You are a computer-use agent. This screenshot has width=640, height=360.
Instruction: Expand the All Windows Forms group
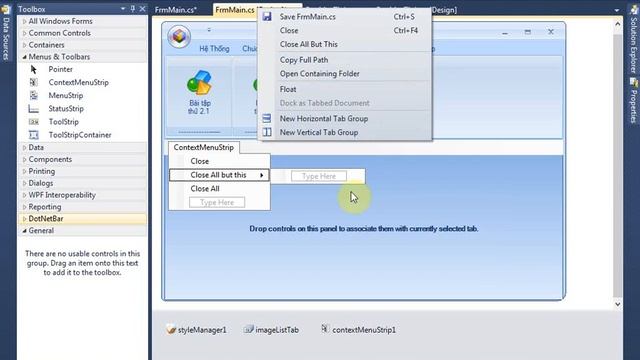[x=24, y=21]
